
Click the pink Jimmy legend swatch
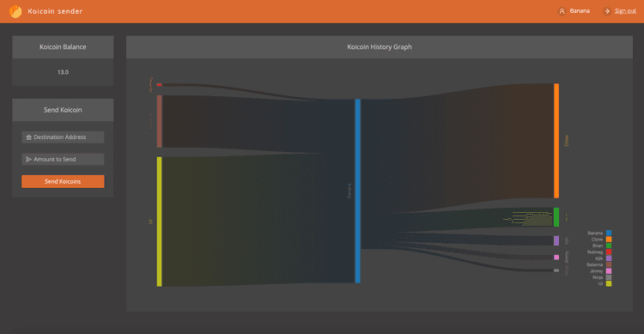(609, 271)
